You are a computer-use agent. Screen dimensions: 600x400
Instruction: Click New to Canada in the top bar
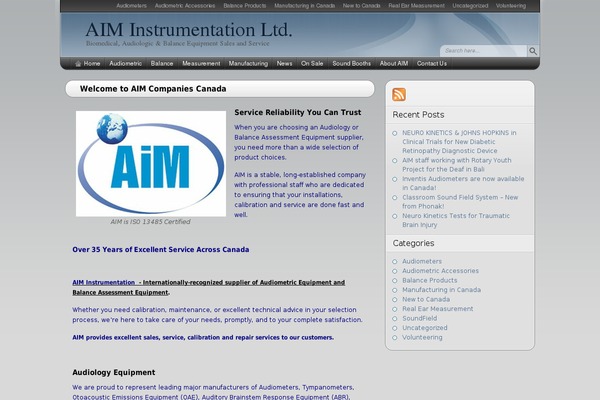tap(362, 6)
